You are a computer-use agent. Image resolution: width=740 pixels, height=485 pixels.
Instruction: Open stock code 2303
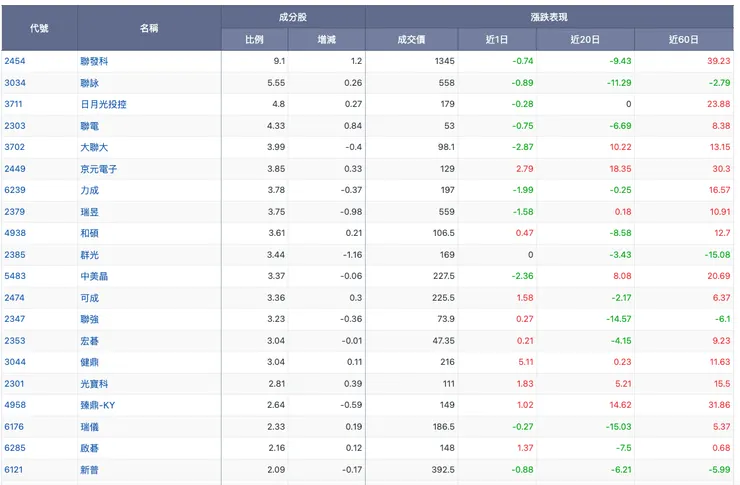coord(15,125)
